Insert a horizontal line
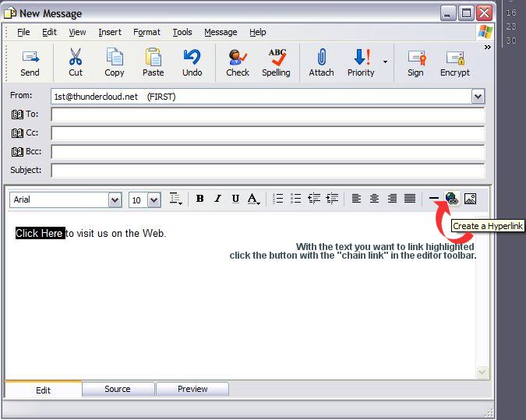526x420 pixels. coord(434,199)
